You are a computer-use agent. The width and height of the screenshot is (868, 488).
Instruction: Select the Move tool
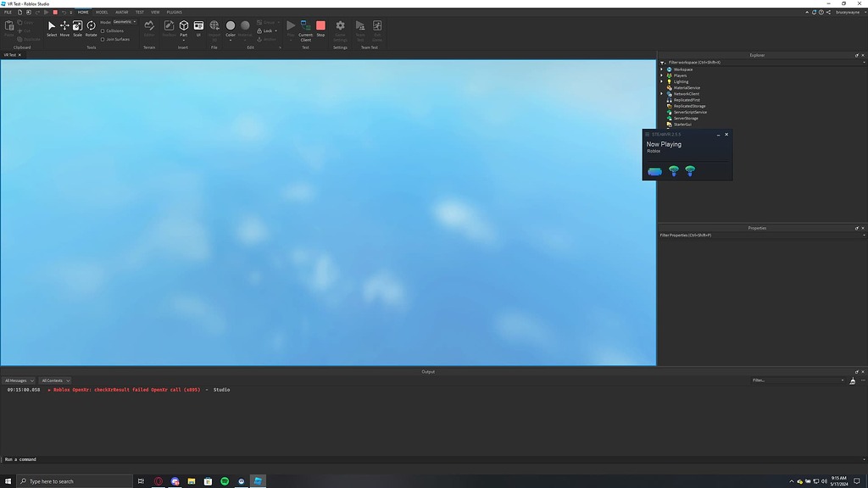[x=64, y=28]
